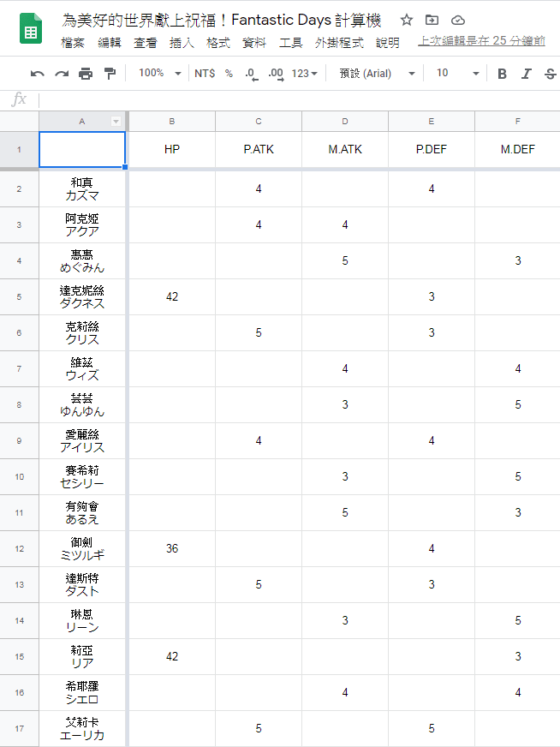Viewport: 560px width, 747px height.
Task: Select the 艾莉卡 エーリカ cell
Action: tap(82, 728)
